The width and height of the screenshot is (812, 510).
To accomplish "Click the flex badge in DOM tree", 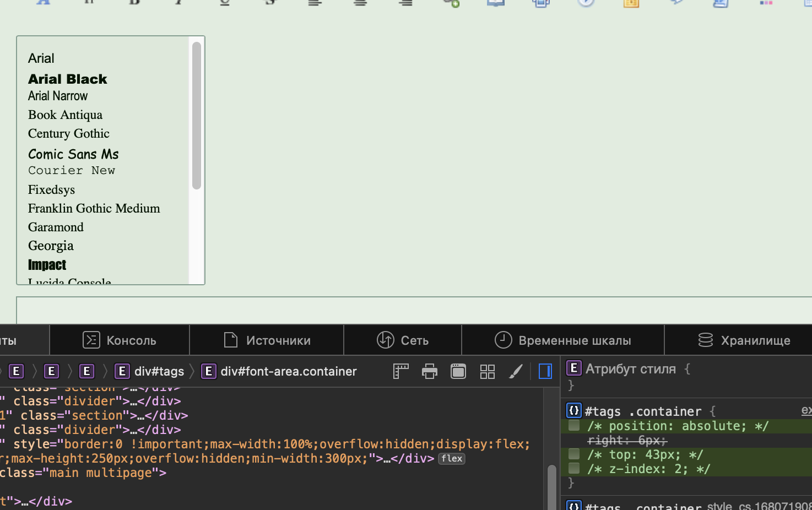I will (x=451, y=459).
